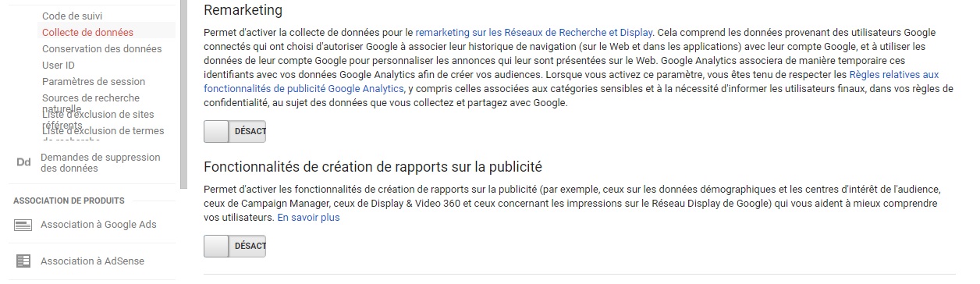Open Paramètres de session
This screenshot has width=980, height=284.
94,81
